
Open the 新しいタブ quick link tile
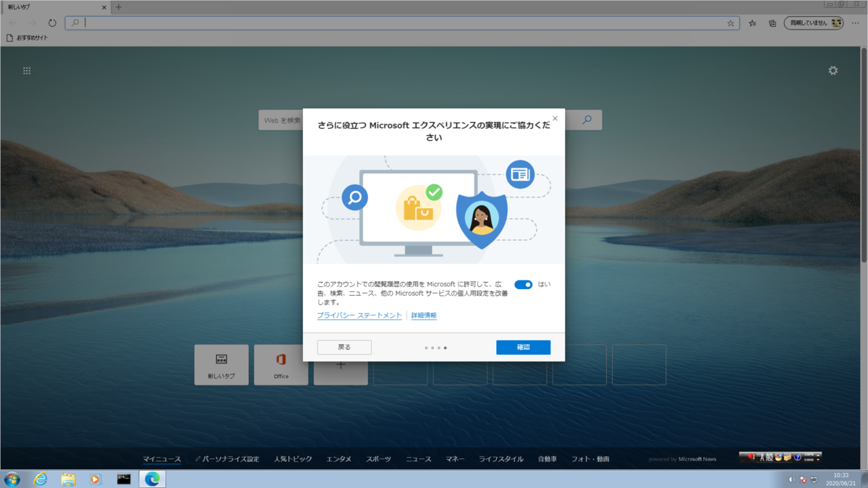point(221,365)
